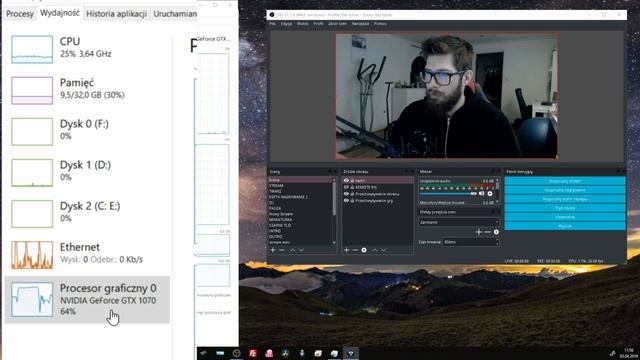This screenshot has width=640, height=360.
Task: Undock the scene transitions panel with its float icon
Action: tap(493, 212)
